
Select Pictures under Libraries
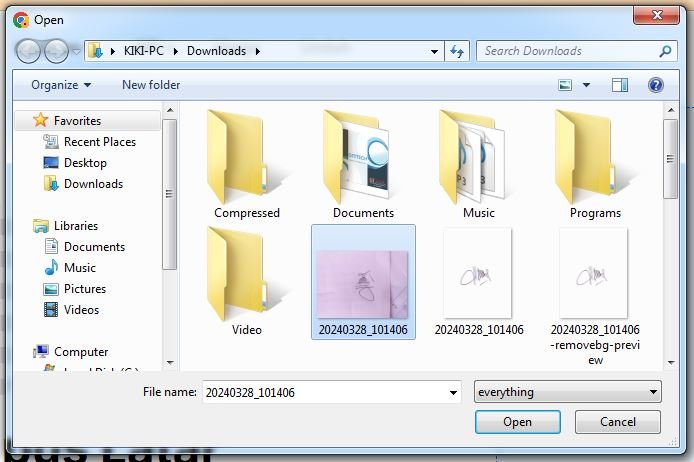84,289
